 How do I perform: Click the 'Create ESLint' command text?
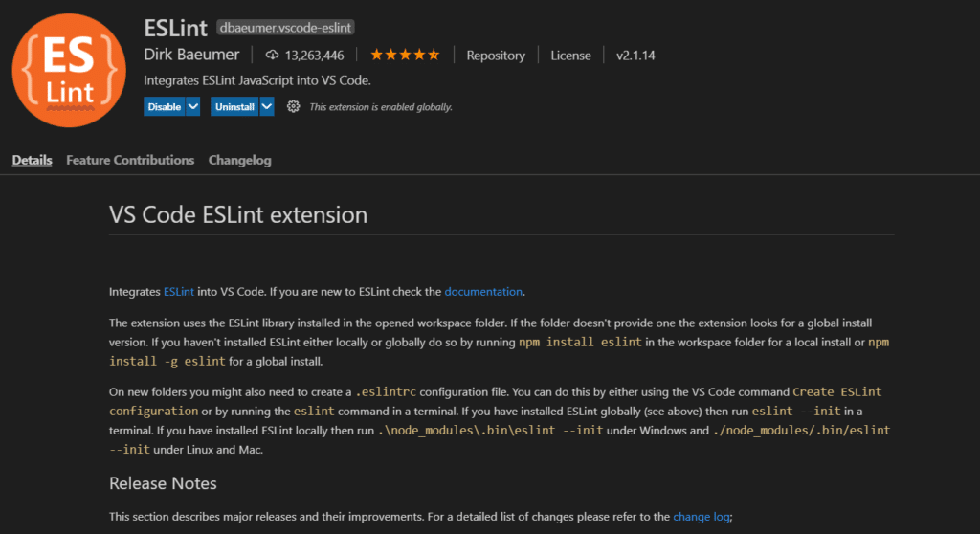coord(837,392)
